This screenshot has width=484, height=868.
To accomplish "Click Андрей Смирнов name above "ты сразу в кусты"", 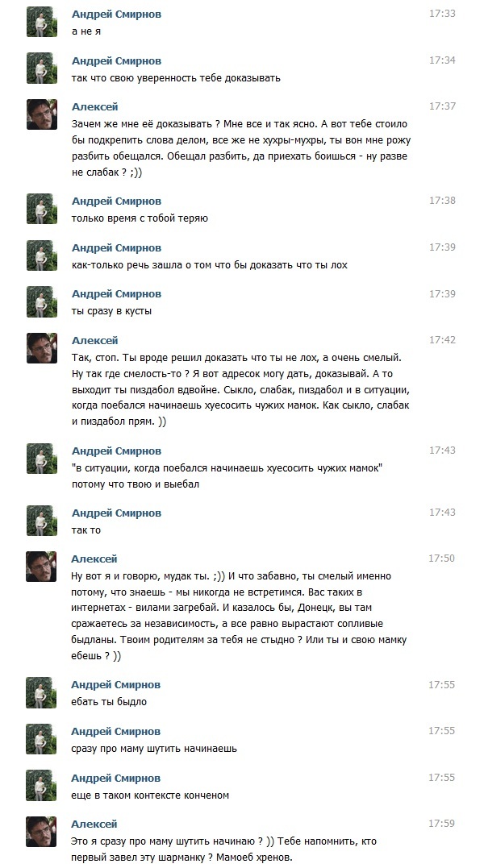I will [x=116, y=293].
